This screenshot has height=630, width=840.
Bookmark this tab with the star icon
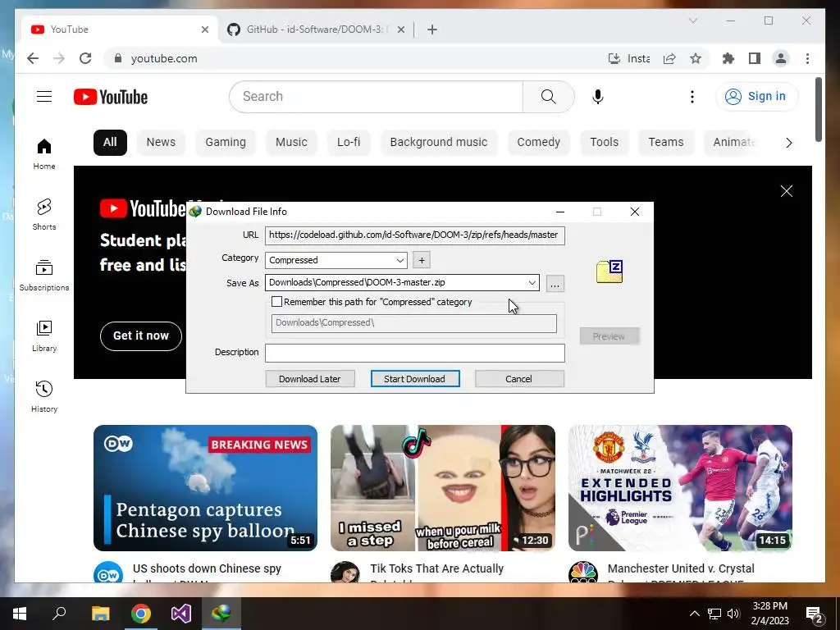696,58
